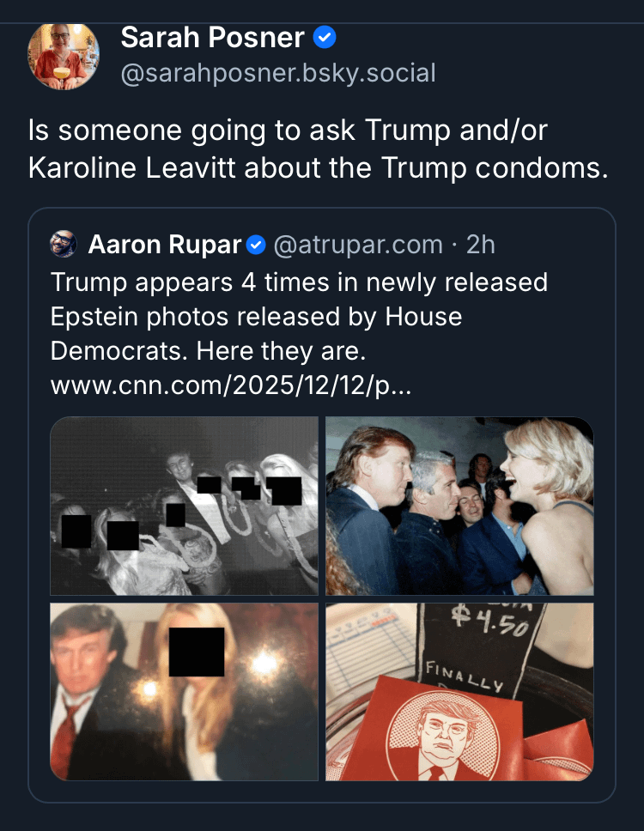Open the Aaron Rupar display name
644x831 pixels.
pyautogui.click(x=164, y=245)
